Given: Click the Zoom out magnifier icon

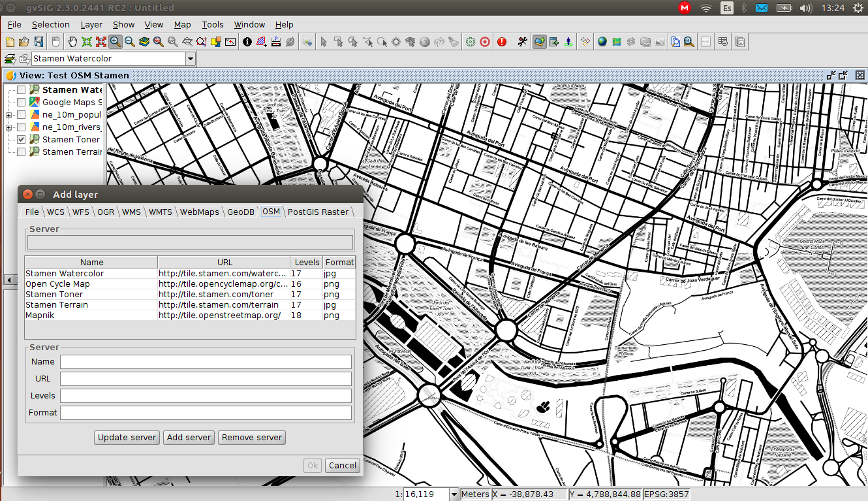Looking at the screenshot, I should coord(130,42).
